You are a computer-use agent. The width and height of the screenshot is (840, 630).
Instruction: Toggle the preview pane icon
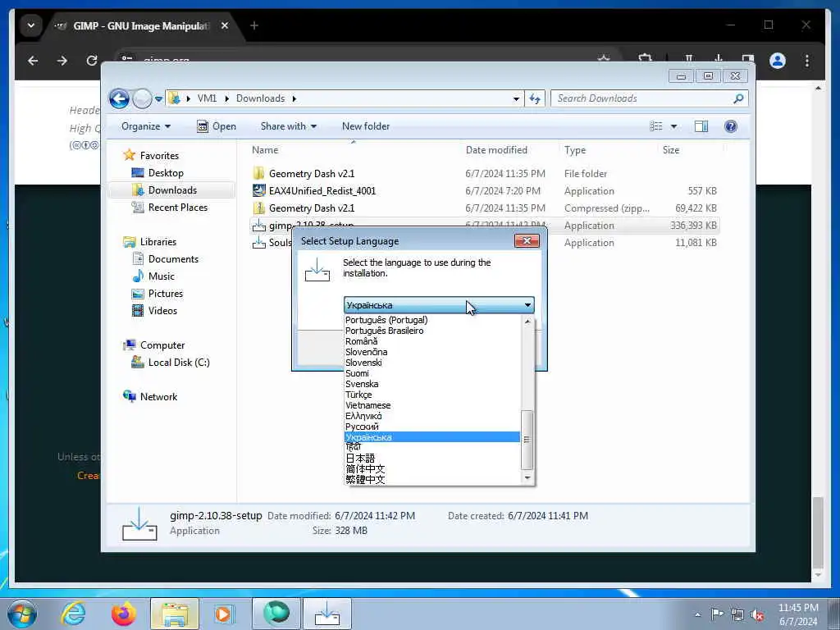point(701,126)
